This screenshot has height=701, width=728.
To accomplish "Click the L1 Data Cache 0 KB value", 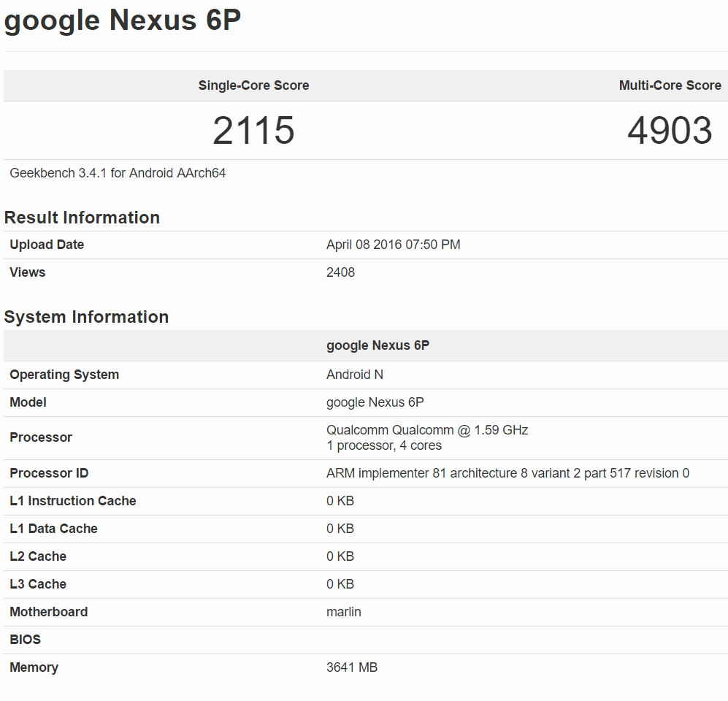I will point(340,529).
